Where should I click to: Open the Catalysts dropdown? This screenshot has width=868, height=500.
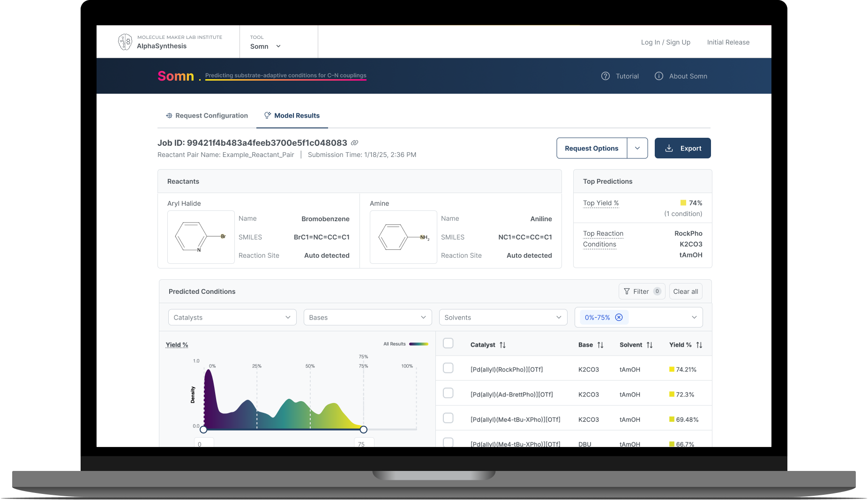point(232,317)
